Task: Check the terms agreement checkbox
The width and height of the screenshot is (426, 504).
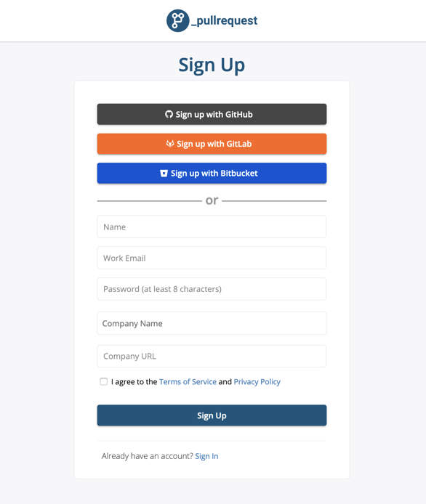Action: pos(104,381)
